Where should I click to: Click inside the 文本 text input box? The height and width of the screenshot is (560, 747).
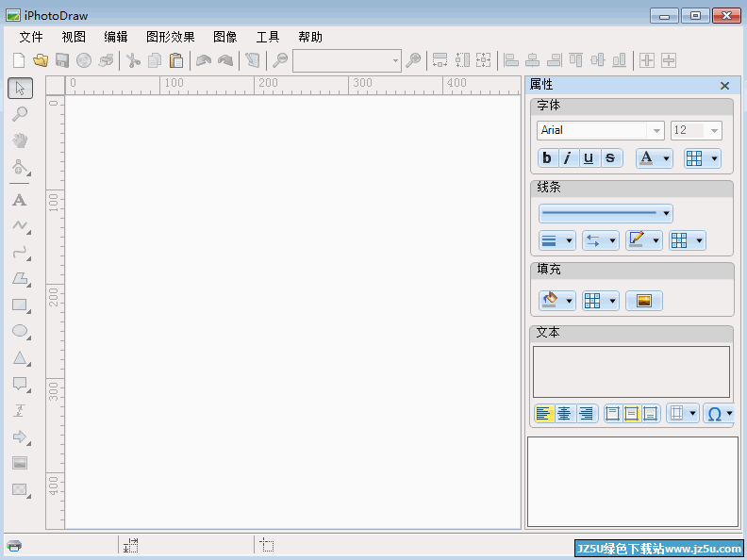tap(631, 371)
